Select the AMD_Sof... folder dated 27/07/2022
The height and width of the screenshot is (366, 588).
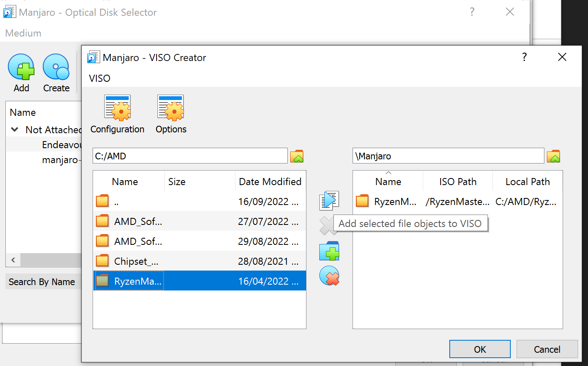(x=199, y=221)
